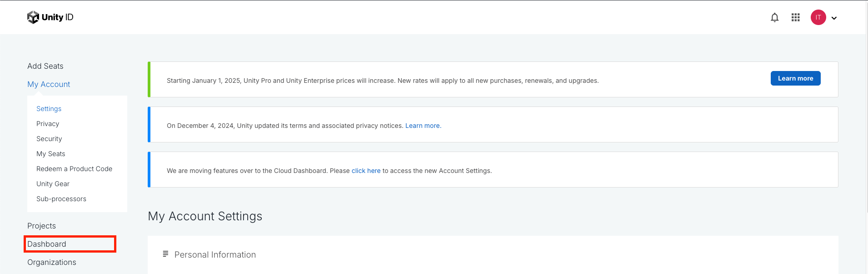Click the Personal Information section title
This screenshot has height=274, width=868.
(215, 255)
